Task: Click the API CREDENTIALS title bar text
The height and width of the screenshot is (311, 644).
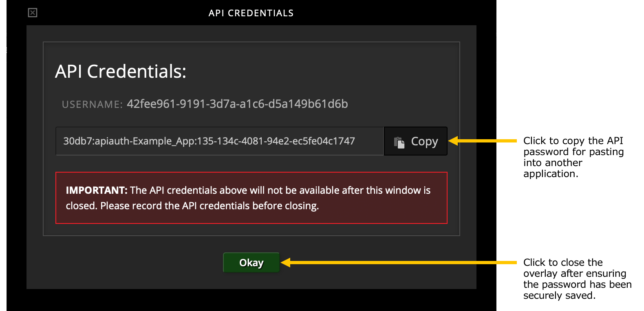Action: (x=251, y=13)
